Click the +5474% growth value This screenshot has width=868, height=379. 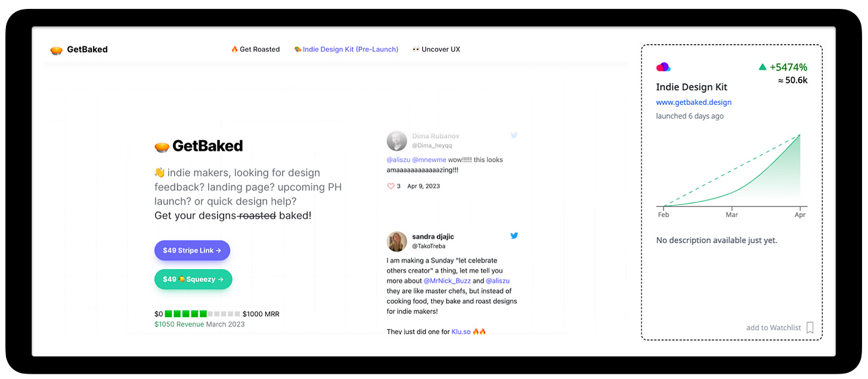[x=788, y=67]
